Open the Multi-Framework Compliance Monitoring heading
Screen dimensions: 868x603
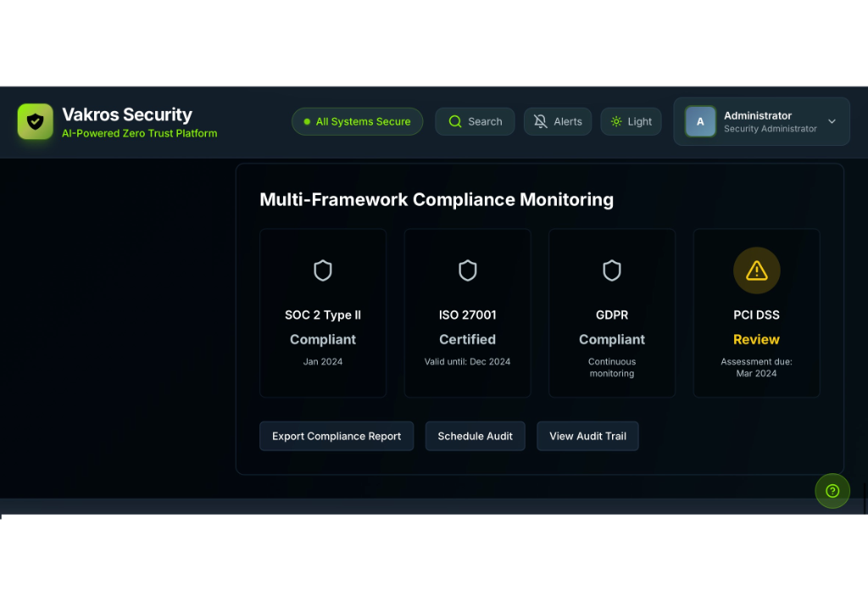click(437, 200)
